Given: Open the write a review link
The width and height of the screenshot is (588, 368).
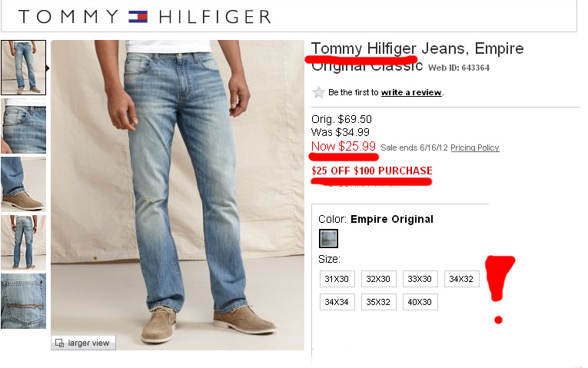Looking at the screenshot, I should [x=411, y=92].
